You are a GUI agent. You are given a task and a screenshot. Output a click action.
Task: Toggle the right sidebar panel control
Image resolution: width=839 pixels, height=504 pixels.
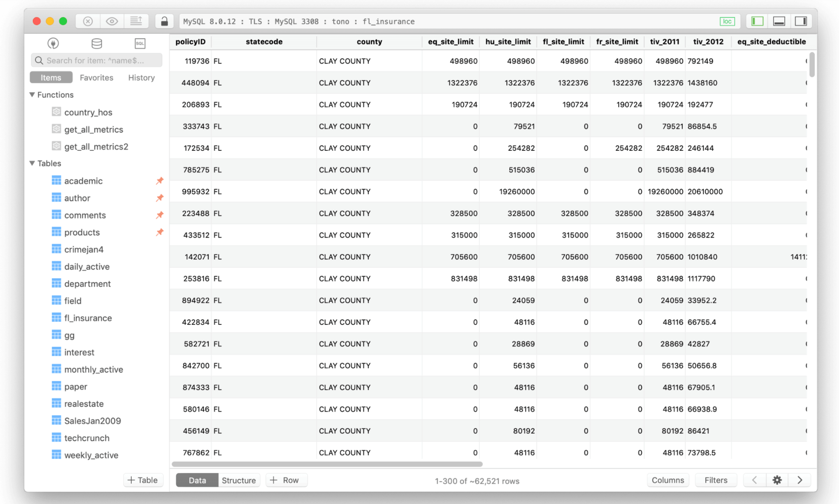801,21
